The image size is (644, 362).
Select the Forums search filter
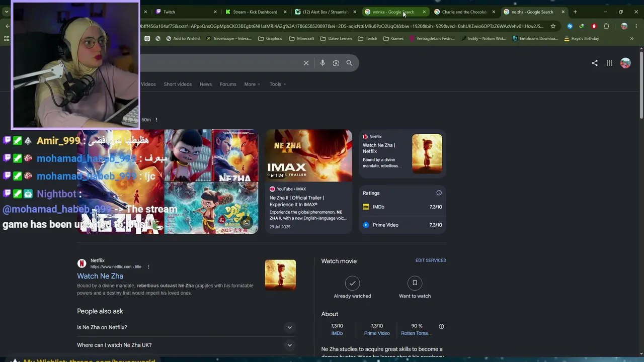tap(228, 84)
